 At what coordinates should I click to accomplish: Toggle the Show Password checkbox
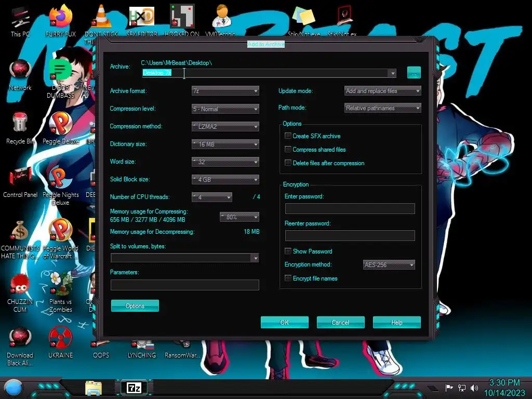click(x=288, y=251)
